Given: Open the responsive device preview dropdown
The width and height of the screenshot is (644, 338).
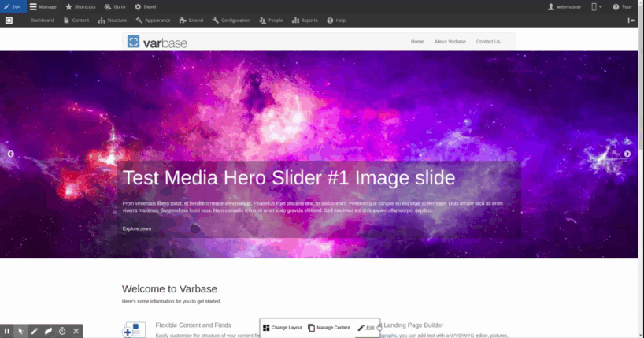Looking at the screenshot, I should [x=596, y=6].
